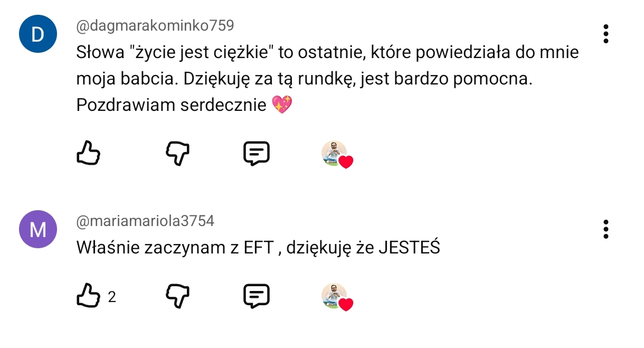This screenshot has height=348, width=644.
Task: Visit the @mariamariola3754 channel link
Action: coord(145,221)
